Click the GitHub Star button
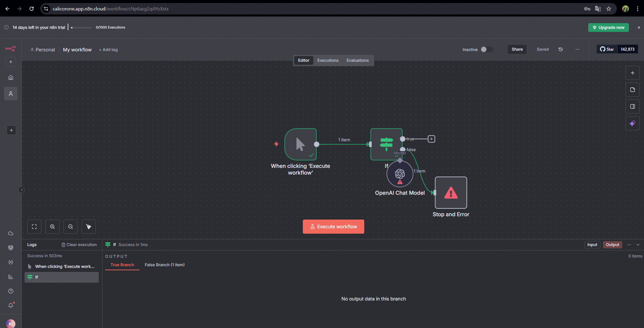Image resolution: width=644 pixels, height=328 pixels. pyautogui.click(x=607, y=49)
